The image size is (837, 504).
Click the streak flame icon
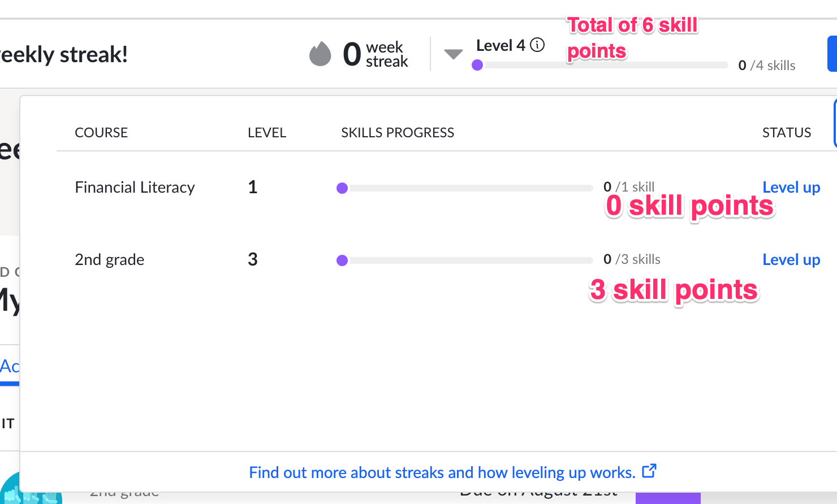[x=320, y=54]
